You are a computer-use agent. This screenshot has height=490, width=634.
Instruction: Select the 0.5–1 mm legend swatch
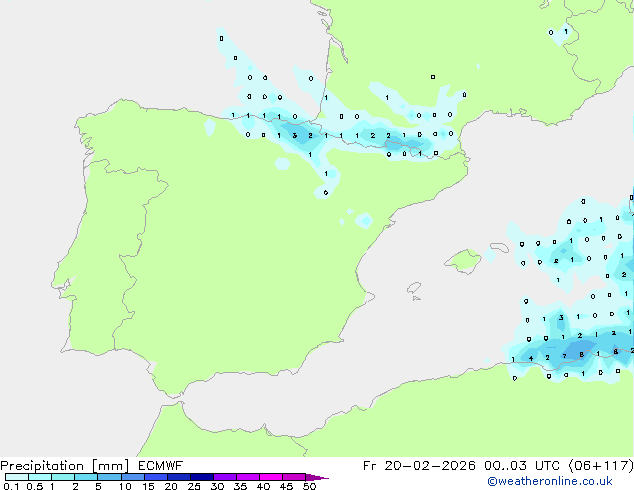(40, 477)
